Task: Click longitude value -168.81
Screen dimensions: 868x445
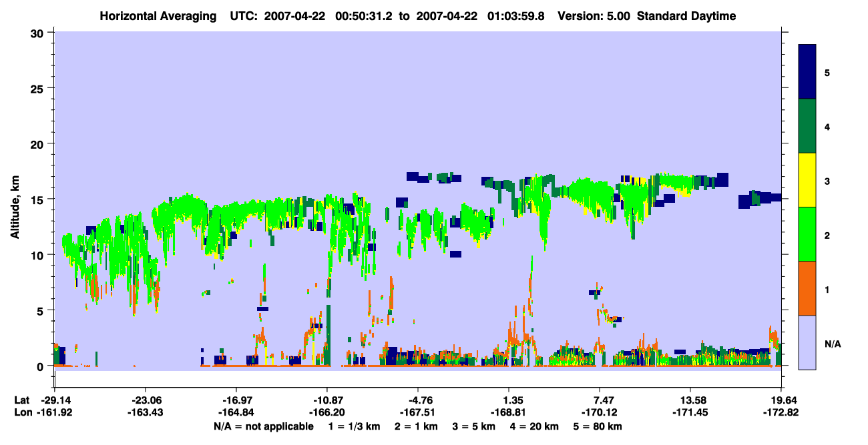Action: tap(509, 412)
